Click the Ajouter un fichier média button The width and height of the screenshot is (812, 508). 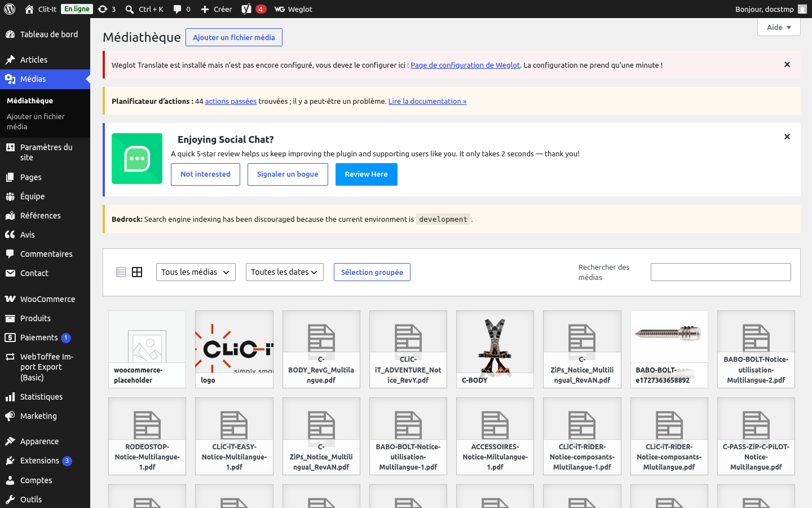234,37
